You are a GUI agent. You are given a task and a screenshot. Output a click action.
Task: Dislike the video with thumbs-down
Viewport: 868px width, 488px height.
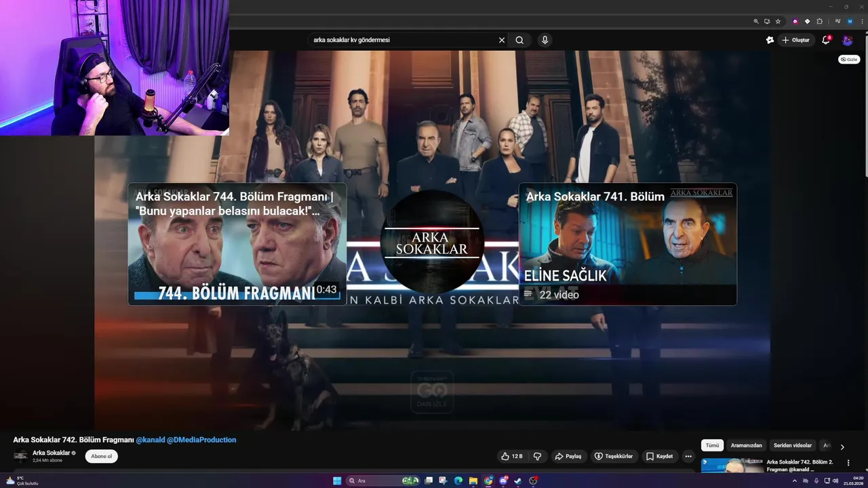537,456
